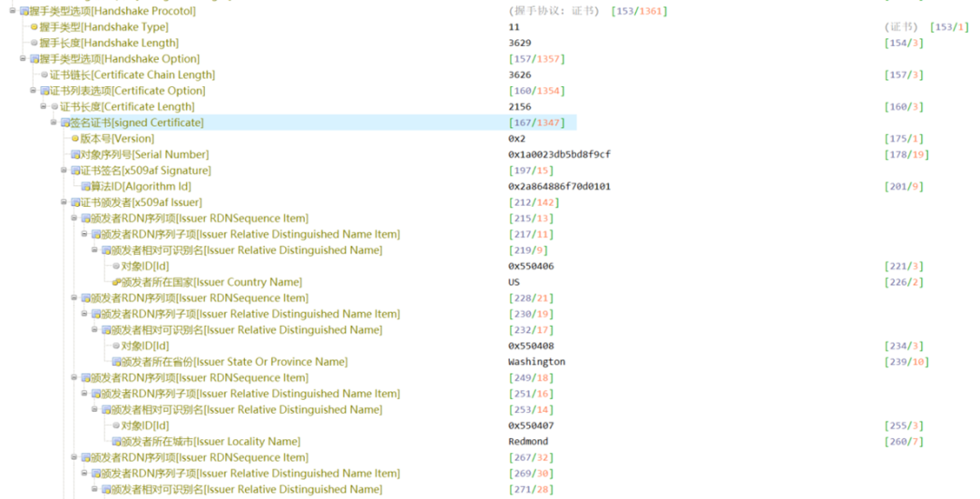The width and height of the screenshot is (980, 499).
Task: Collapse the Distinguished Name Item at [269/30]
Action: tap(84, 474)
